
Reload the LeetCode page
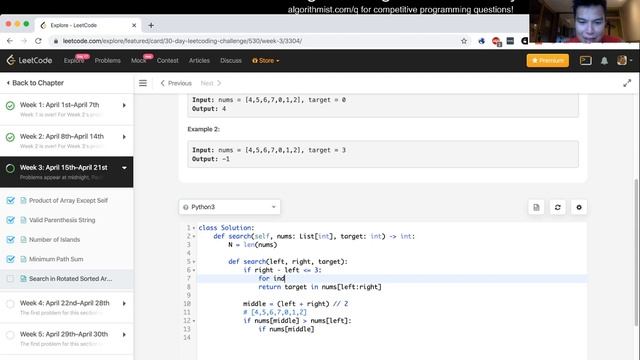click(x=38, y=41)
